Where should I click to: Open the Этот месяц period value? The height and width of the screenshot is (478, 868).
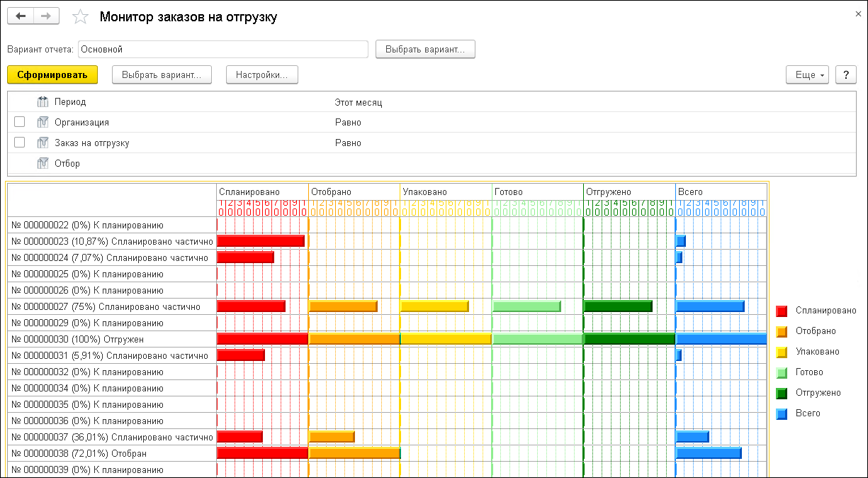click(x=358, y=102)
